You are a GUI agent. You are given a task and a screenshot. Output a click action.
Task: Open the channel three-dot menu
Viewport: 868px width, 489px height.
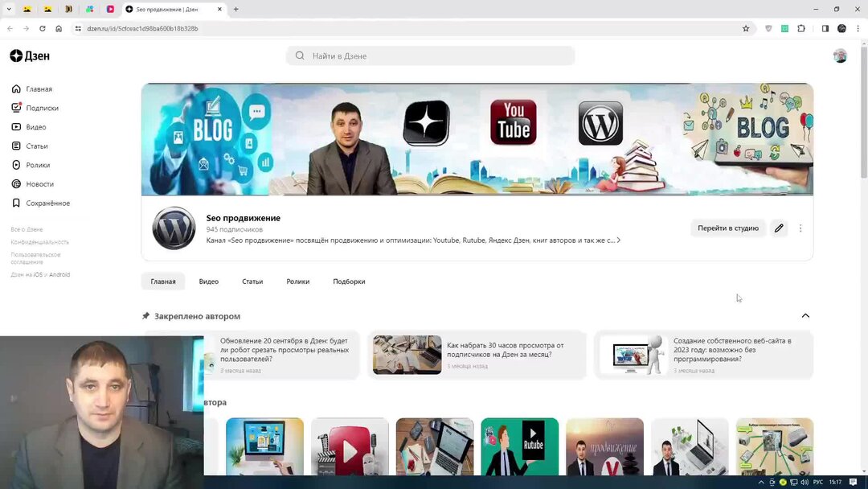click(x=800, y=228)
